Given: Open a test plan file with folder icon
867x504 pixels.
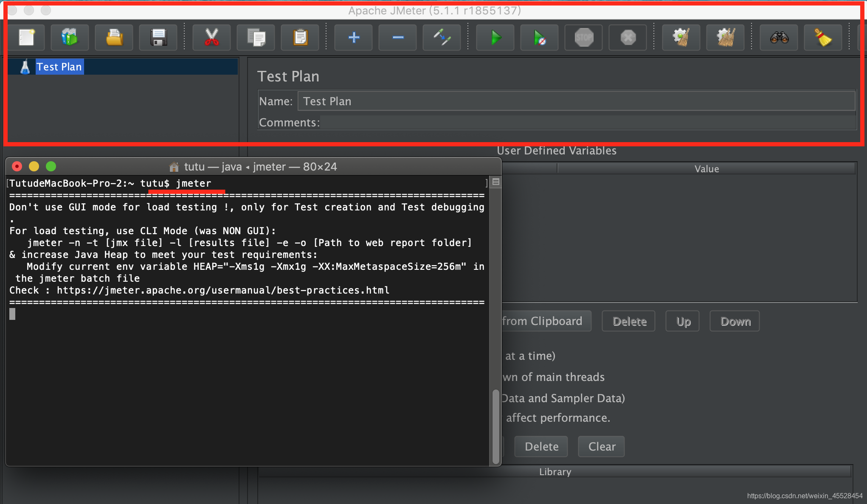Looking at the screenshot, I should tap(114, 38).
